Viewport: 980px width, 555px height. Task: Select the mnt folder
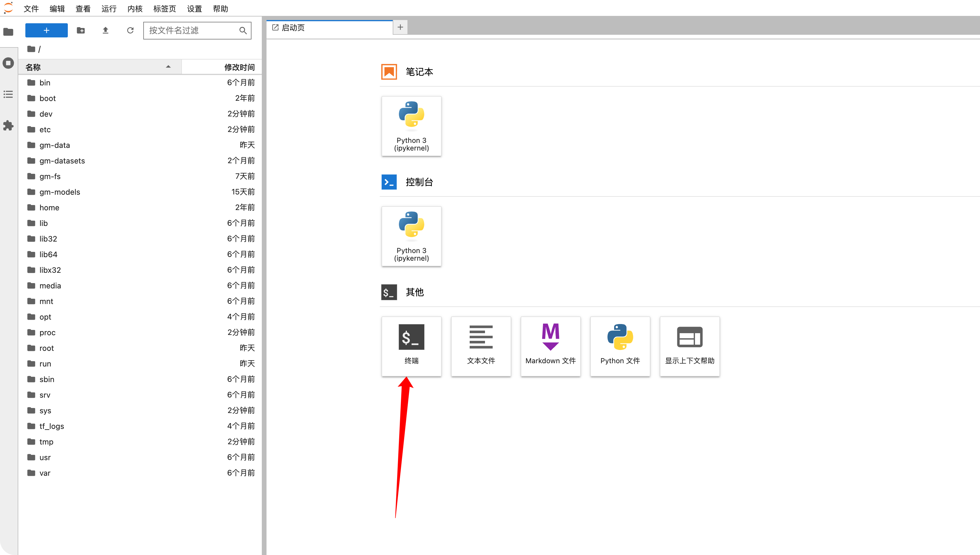pos(140,302)
